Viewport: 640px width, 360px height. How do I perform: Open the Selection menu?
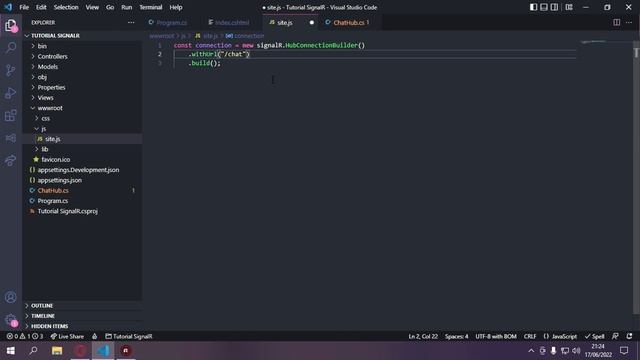[66, 7]
